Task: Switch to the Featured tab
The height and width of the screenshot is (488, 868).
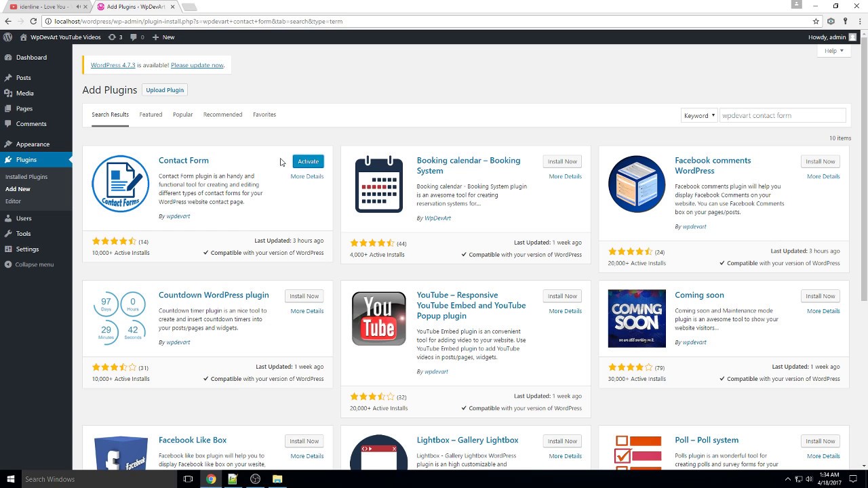Action: (x=151, y=115)
